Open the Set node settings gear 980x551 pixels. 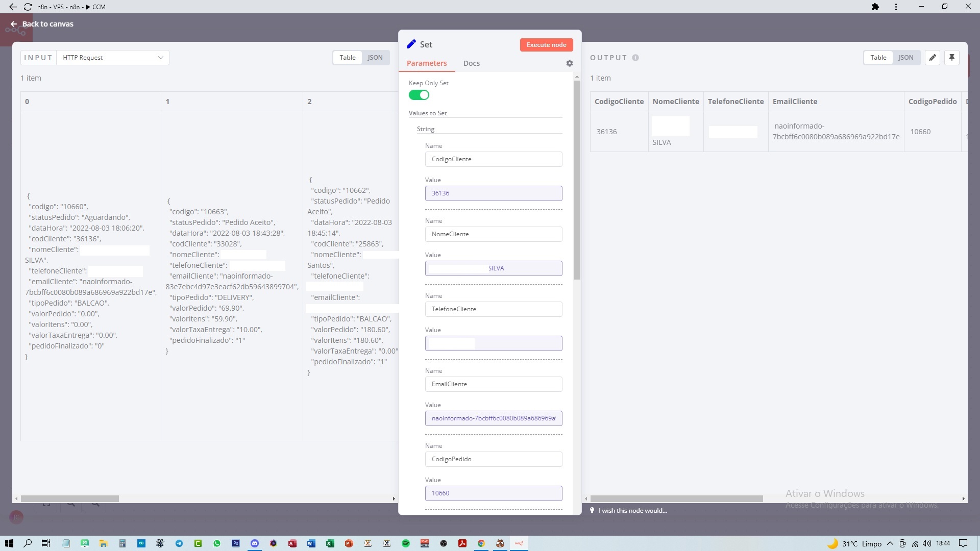[569, 63]
